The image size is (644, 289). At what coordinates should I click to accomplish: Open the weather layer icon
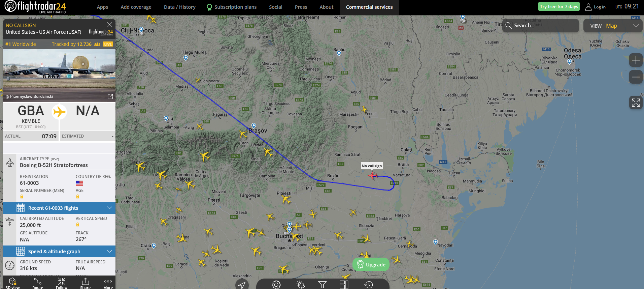[300, 285]
